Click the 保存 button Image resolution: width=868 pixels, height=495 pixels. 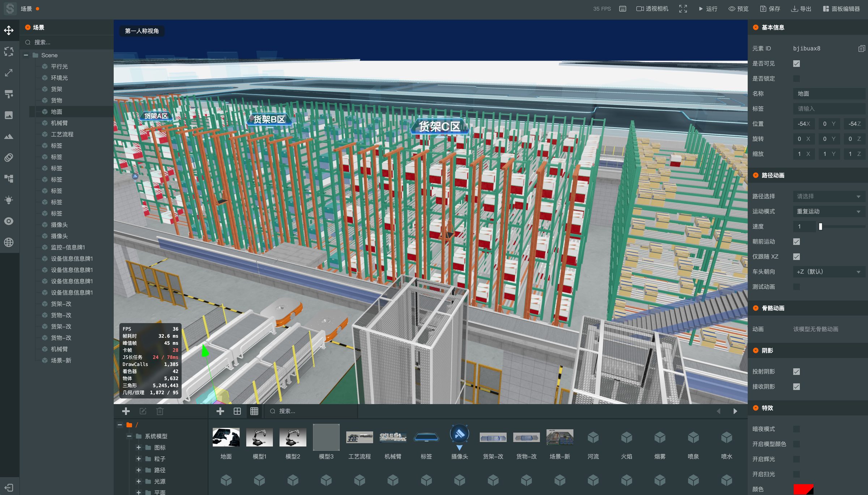pos(770,9)
